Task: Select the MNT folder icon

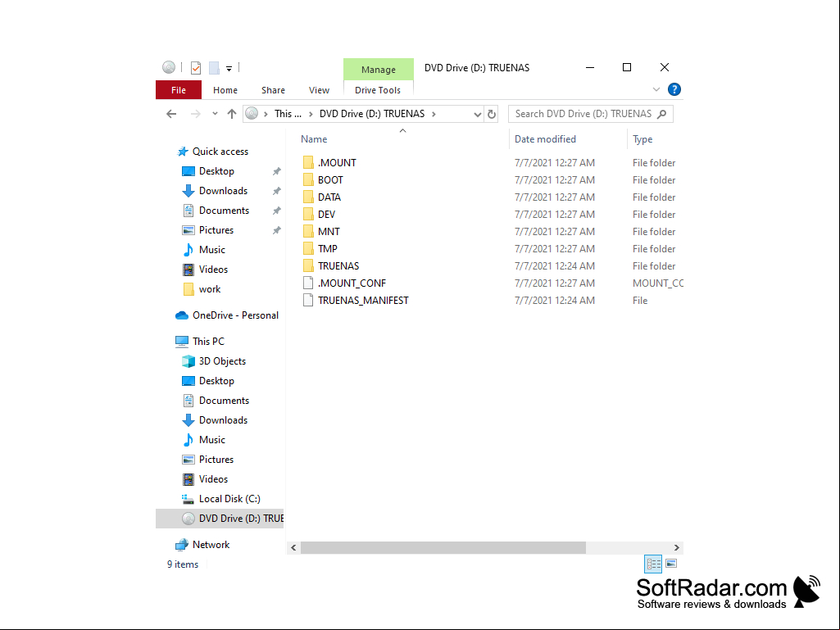Action: (308, 231)
